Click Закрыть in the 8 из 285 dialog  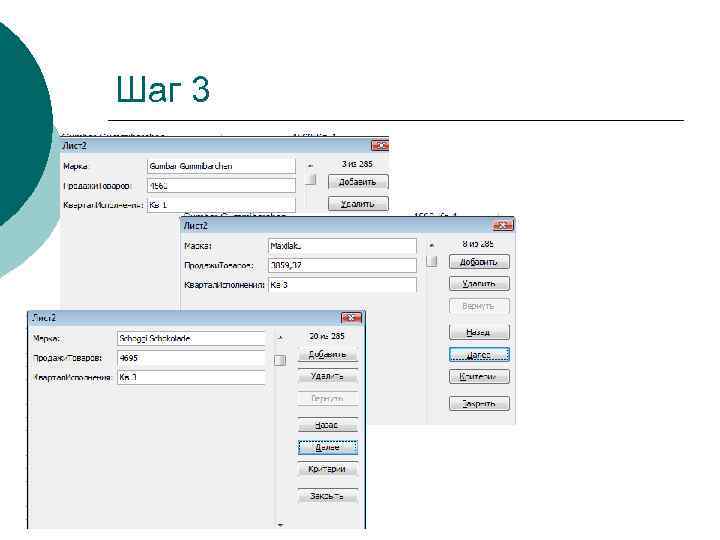[x=479, y=404]
